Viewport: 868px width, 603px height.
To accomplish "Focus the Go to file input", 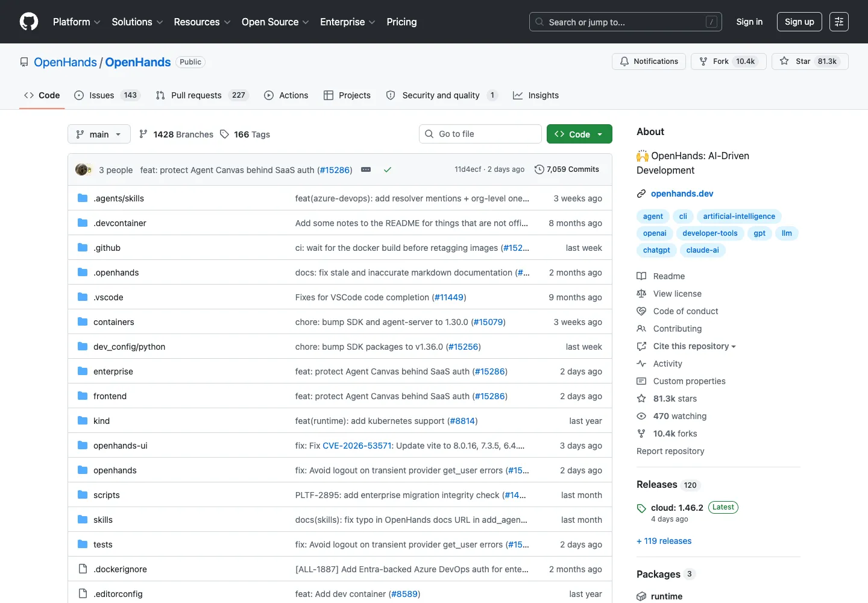I will [480, 134].
